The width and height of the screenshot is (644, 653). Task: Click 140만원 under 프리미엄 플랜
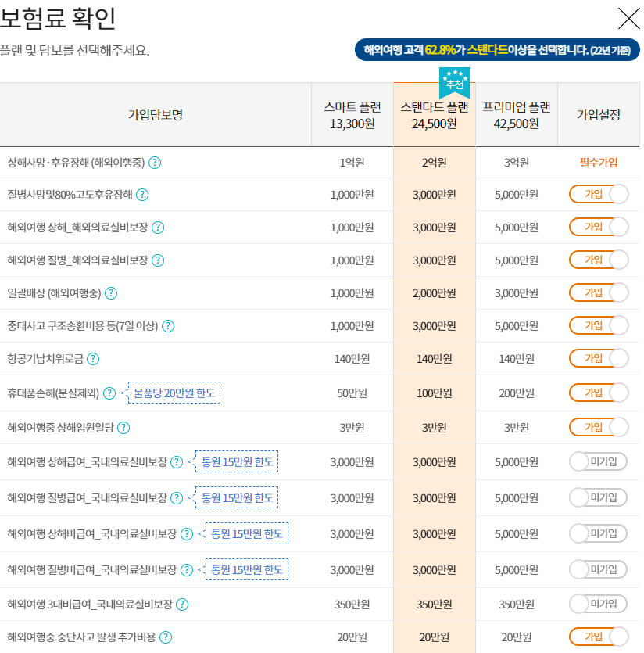516,359
